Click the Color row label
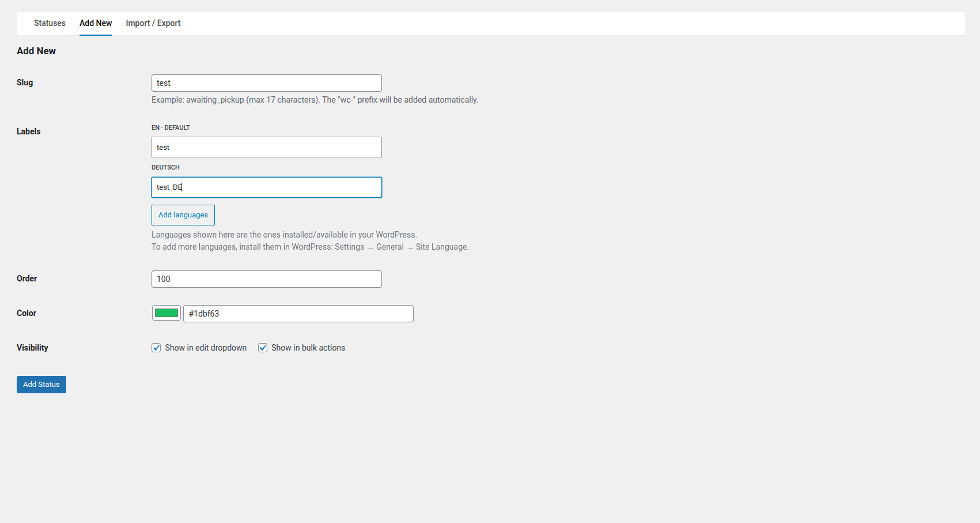Image resolution: width=980 pixels, height=523 pixels. (x=27, y=313)
